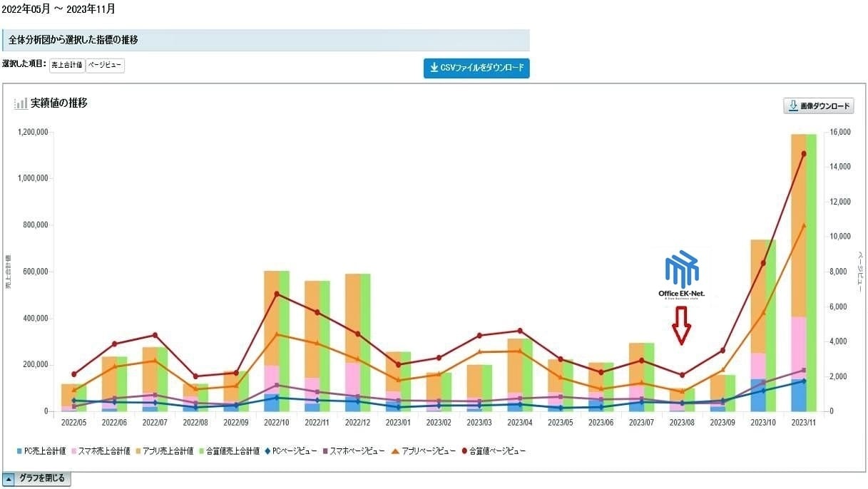Toggle スマホページビュー line in the legend
This screenshot has width=868, height=489.
point(352,451)
